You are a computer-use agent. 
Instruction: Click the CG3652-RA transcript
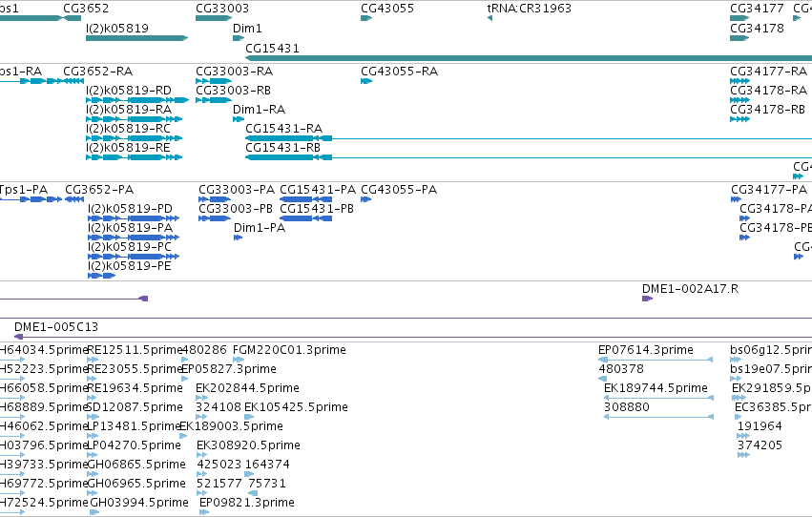tap(98, 71)
